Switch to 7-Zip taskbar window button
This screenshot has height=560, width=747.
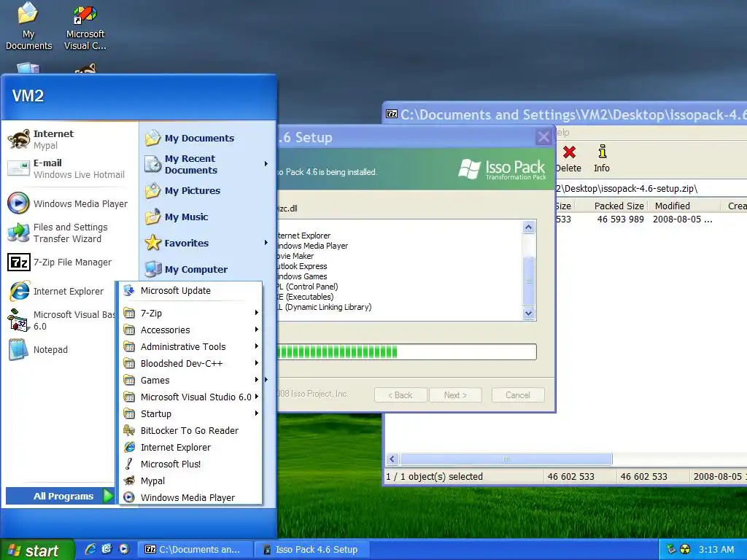coord(196,550)
